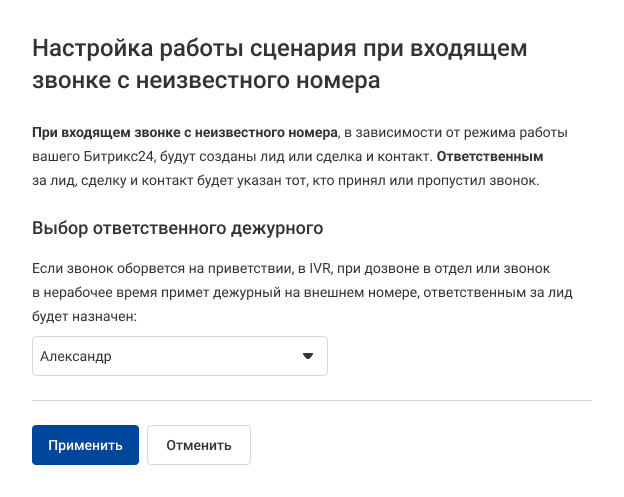Select the name 'Александр' text in the field
This screenshot has width=624, height=497.
(75, 356)
